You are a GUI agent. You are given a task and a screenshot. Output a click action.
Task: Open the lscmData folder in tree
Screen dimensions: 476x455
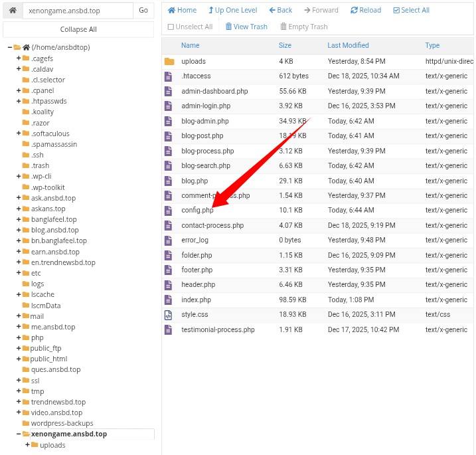(x=46, y=306)
